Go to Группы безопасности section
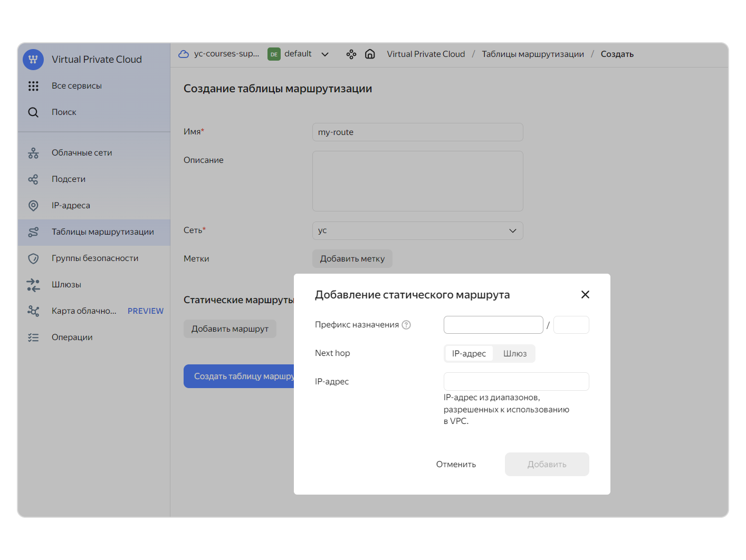 tap(94, 258)
